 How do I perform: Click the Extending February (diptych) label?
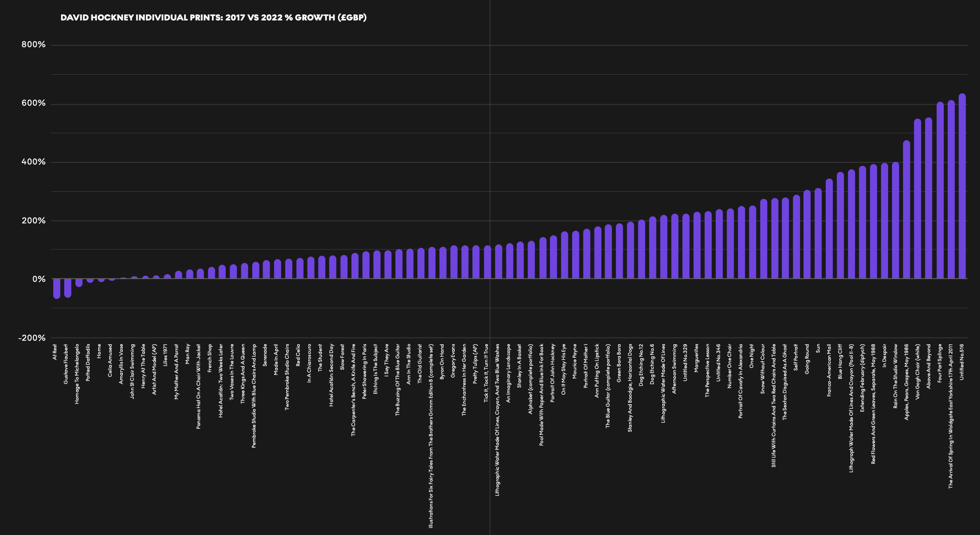point(862,378)
